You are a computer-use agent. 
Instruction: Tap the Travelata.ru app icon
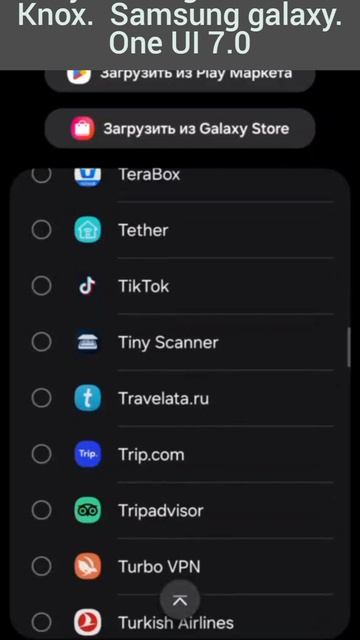(87, 398)
